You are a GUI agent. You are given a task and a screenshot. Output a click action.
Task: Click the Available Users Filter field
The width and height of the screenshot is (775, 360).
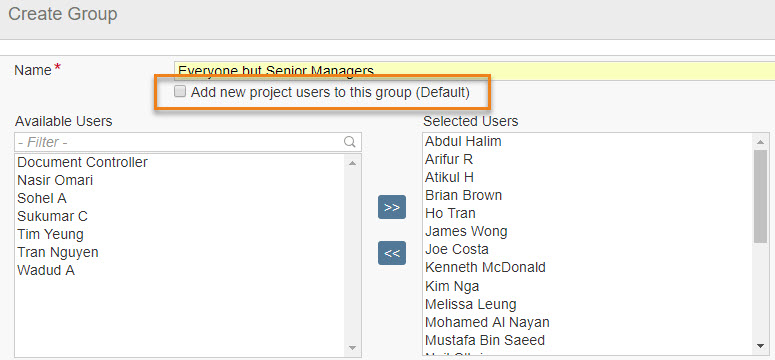(x=188, y=142)
